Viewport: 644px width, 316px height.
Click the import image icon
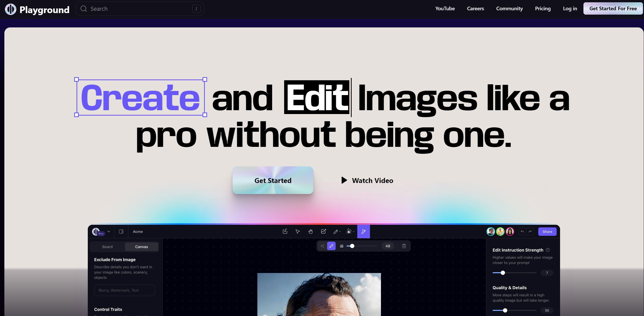285,231
